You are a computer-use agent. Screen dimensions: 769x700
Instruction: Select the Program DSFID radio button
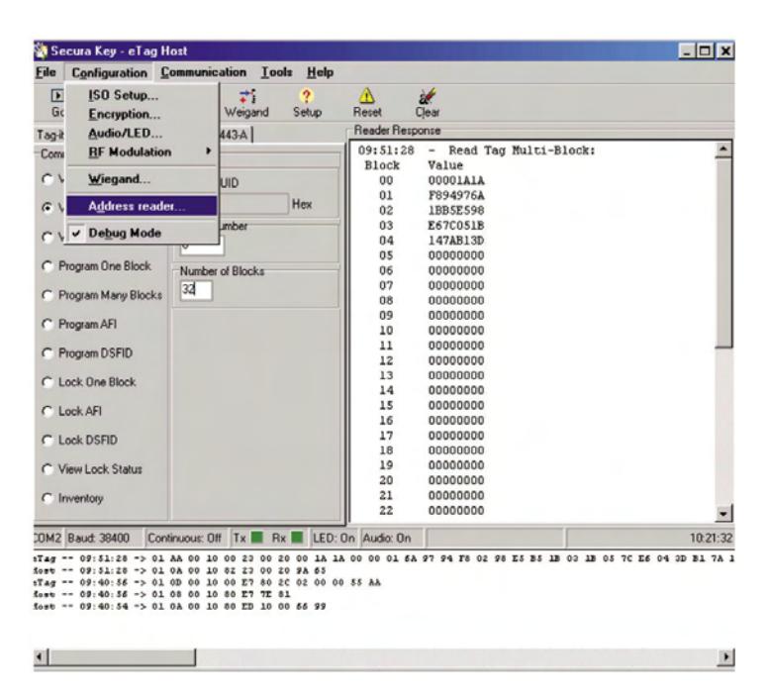coord(48,353)
